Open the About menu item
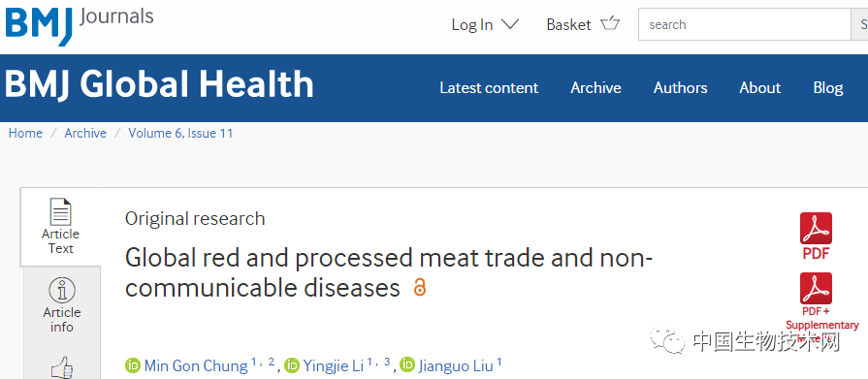The width and height of the screenshot is (868, 379). pos(760,88)
